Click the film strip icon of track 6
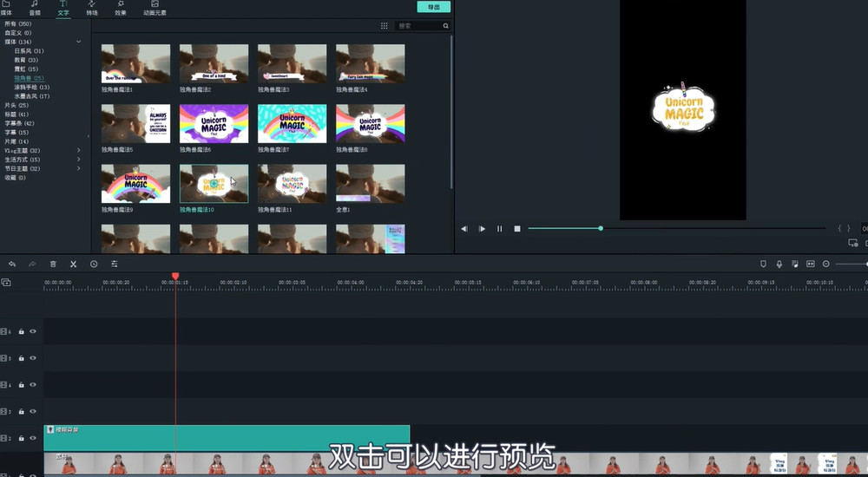The height and width of the screenshot is (477, 868). (x=3, y=331)
